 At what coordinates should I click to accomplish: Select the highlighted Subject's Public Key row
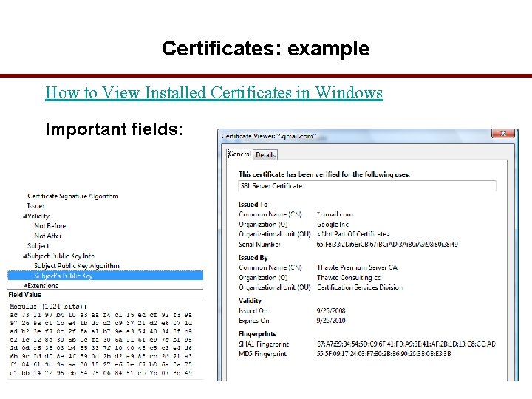[105, 276]
